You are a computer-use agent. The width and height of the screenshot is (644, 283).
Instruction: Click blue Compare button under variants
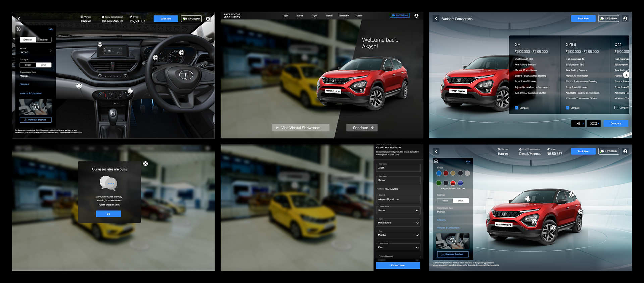(x=616, y=124)
